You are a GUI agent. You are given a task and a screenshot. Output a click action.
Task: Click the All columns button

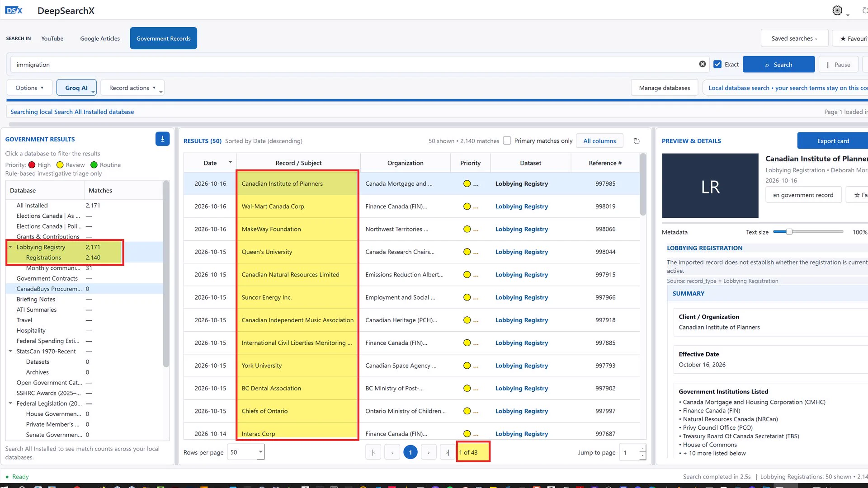(x=599, y=141)
